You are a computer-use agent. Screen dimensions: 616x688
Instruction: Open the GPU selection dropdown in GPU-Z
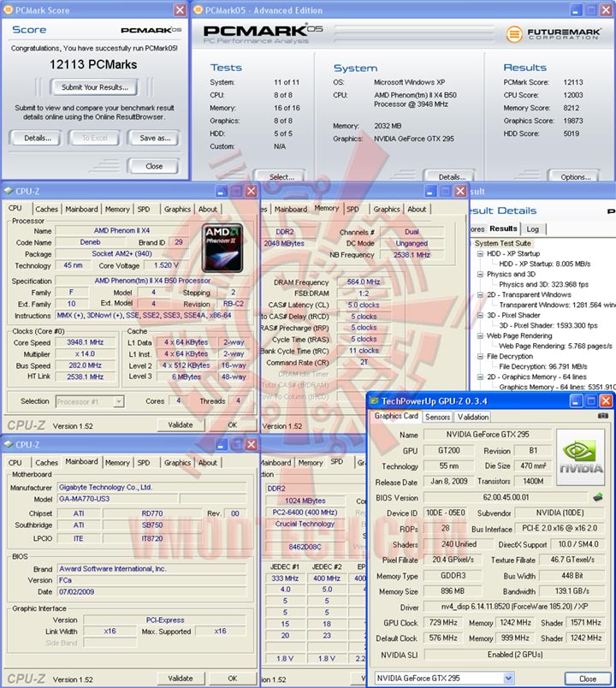508,678
